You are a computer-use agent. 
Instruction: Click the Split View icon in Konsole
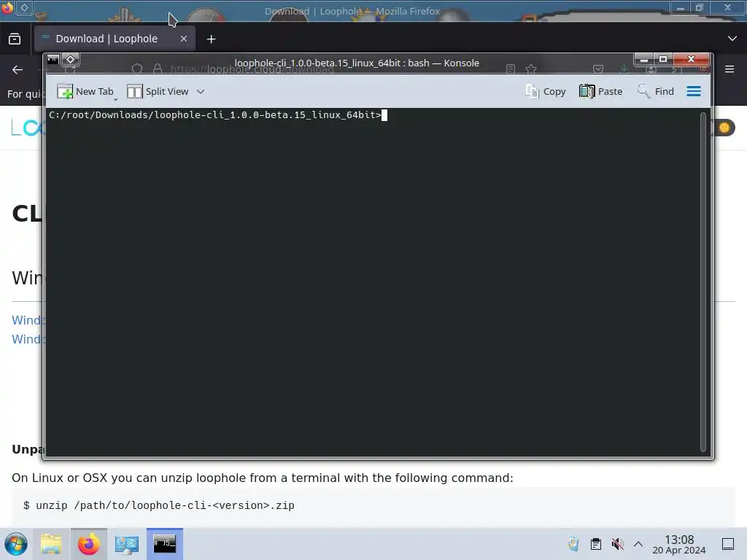point(135,91)
